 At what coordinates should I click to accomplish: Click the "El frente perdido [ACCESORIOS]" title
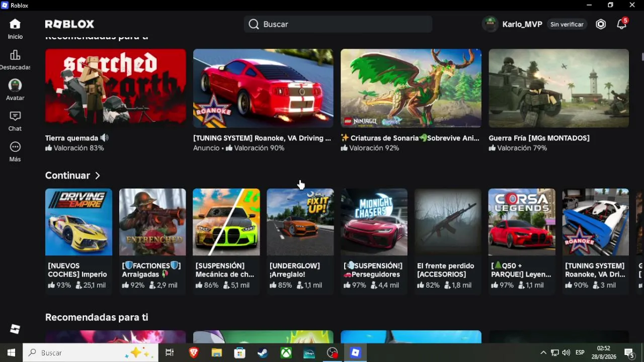(x=446, y=270)
